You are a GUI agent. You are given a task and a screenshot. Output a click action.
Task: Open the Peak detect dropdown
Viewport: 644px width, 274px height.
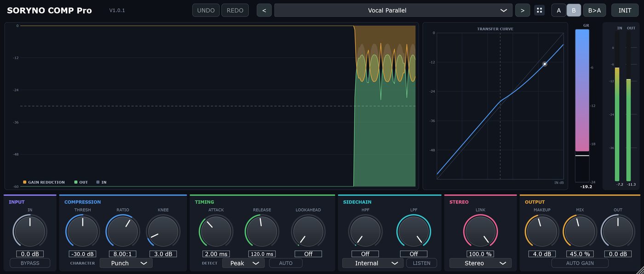(243, 263)
